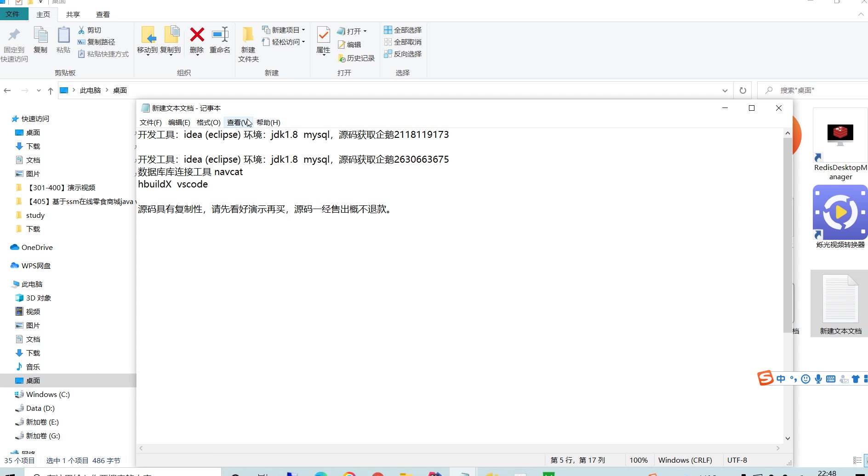Select 新加卷 (E:) drive

(37, 422)
